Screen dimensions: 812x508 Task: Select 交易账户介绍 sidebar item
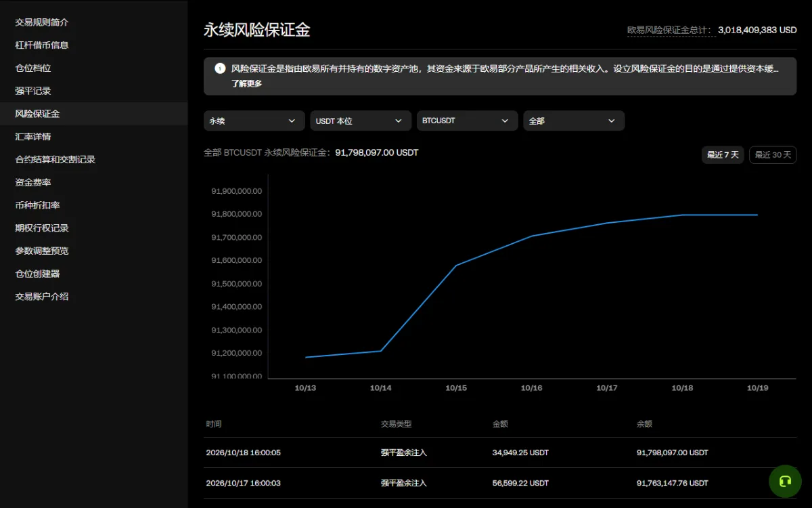(42, 297)
